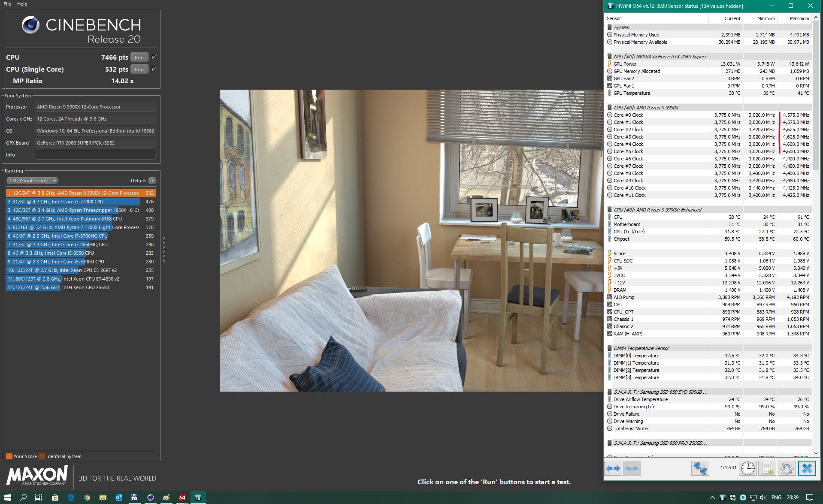Viewport: 823px width, 504px height.
Task: Open the File menu in Cinebench
Action: (x=7, y=4)
